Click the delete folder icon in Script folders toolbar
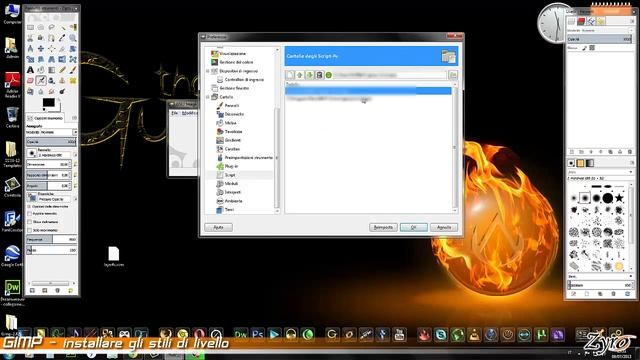This screenshot has width=640, height=360. point(319,75)
